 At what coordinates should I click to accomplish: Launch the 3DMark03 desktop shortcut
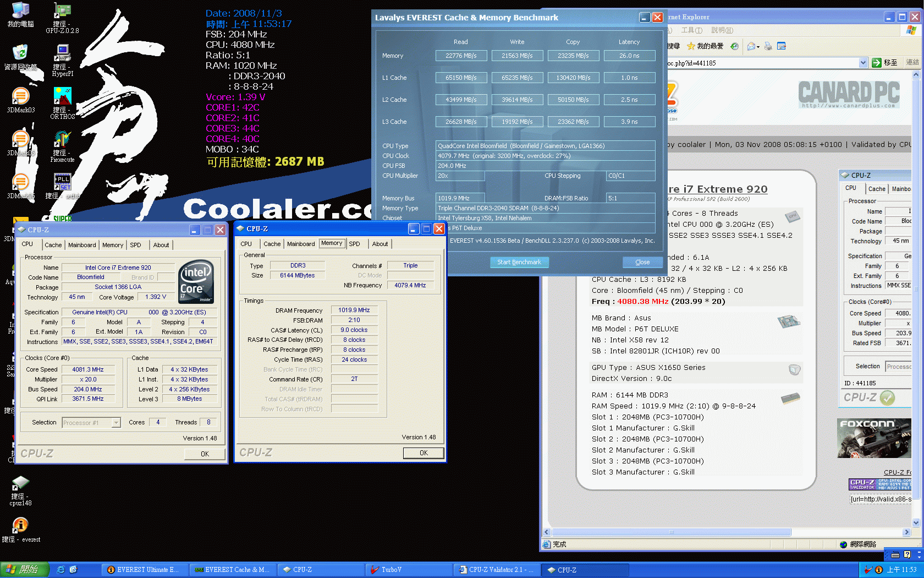tap(20, 100)
